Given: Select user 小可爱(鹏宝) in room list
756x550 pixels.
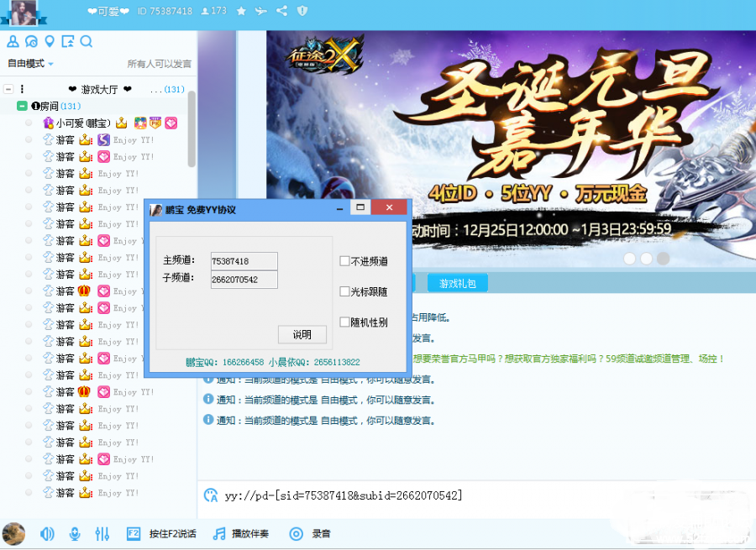Looking at the screenshot, I should [84, 123].
